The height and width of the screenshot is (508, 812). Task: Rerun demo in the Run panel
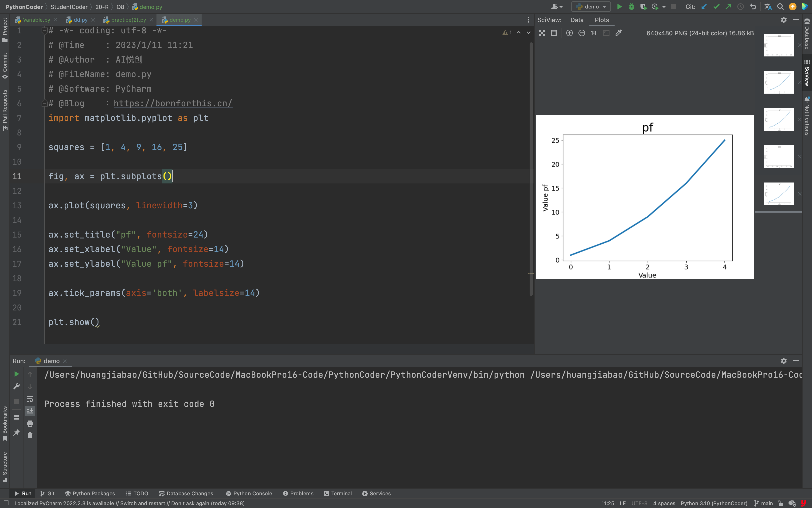click(x=16, y=374)
